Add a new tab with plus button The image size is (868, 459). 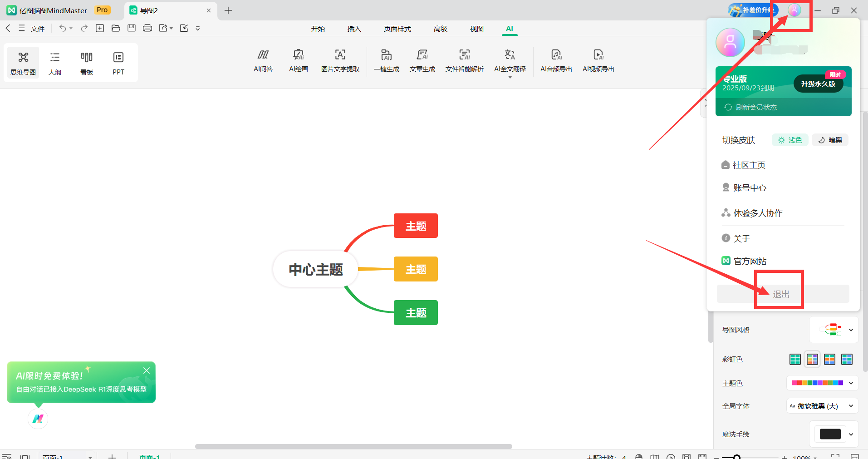click(228, 10)
